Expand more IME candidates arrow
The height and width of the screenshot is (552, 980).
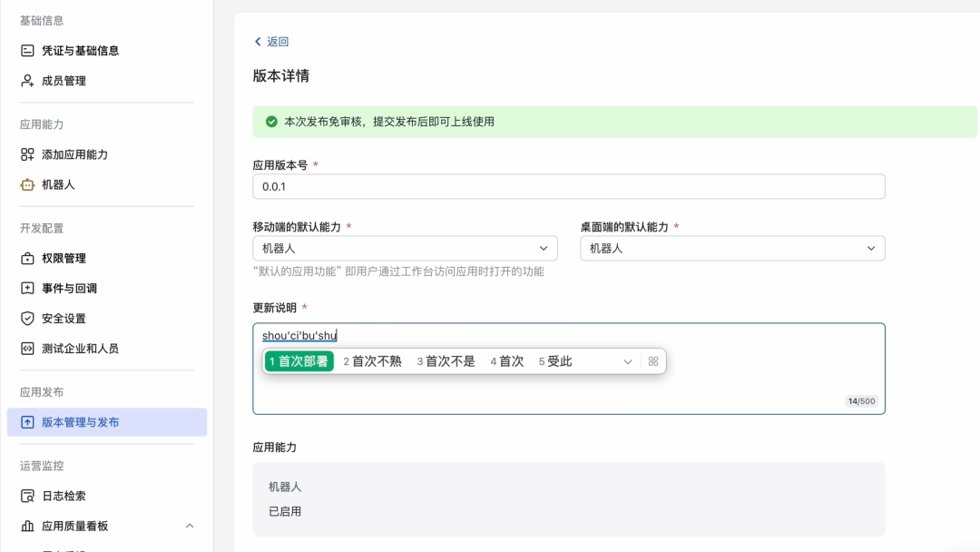coord(628,361)
